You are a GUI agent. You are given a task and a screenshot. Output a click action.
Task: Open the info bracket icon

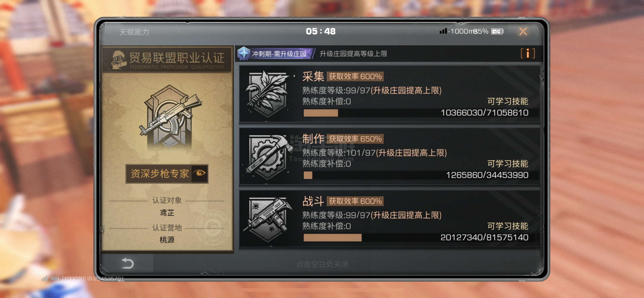528,53
